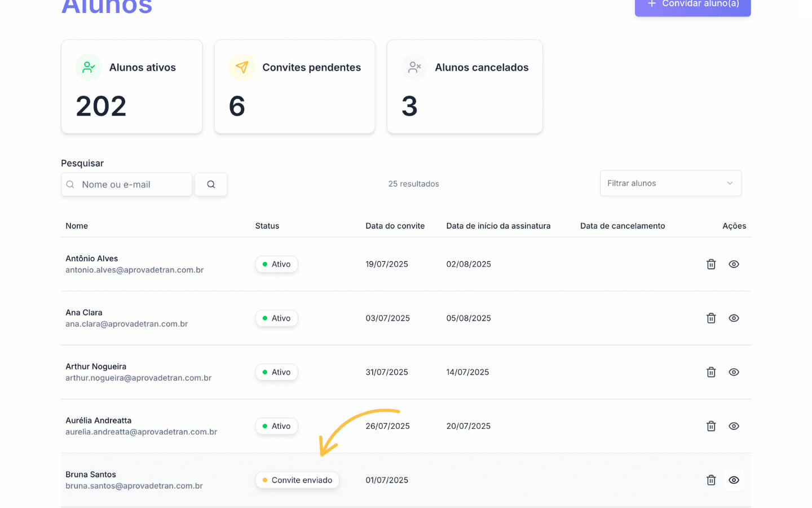
Task: Click email arthur.nogueira@aprovadetran.com.br
Action: [x=139, y=378]
